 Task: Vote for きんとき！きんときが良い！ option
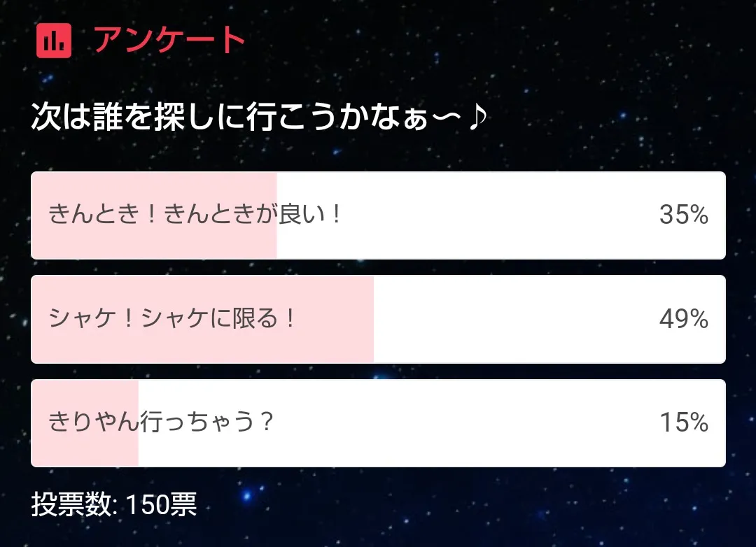point(195,215)
